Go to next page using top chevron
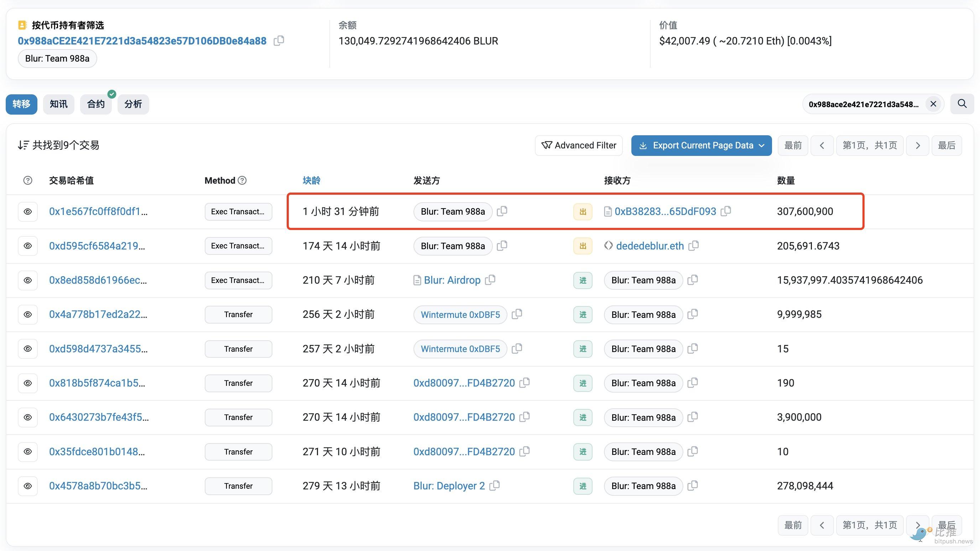Image resolution: width=980 pixels, height=551 pixels. pos(918,145)
